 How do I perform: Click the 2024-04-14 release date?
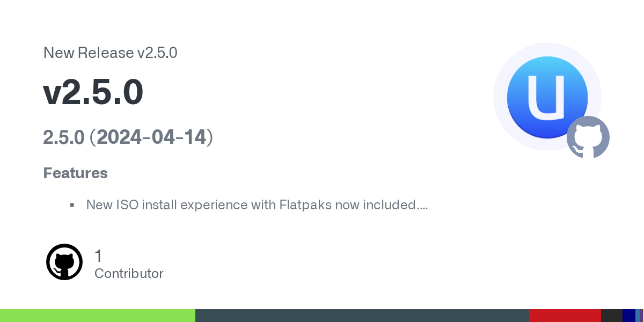coord(151,137)
